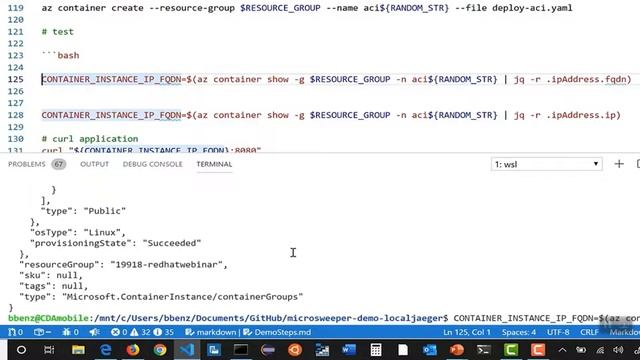Change line ending 'CRLF'

(x=589, y=332)
